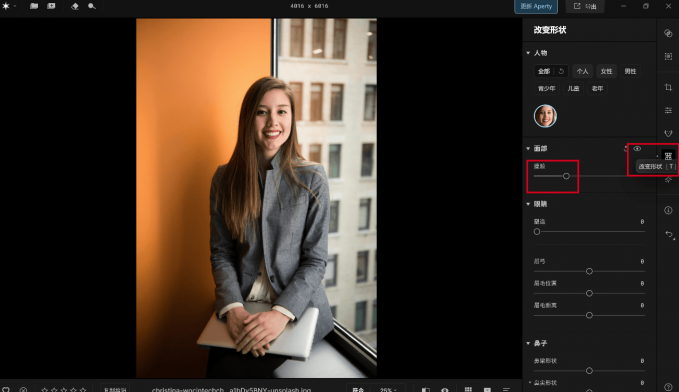
Task: Open the help question mark icon
Action: [x=668, y=387]
